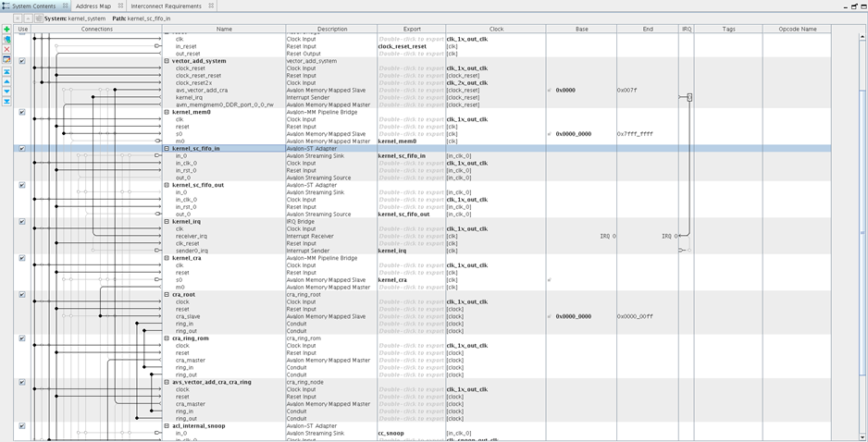This screenshot has height=442, width=868.
Task: Click the green plus add component icon
Action: 6,30
